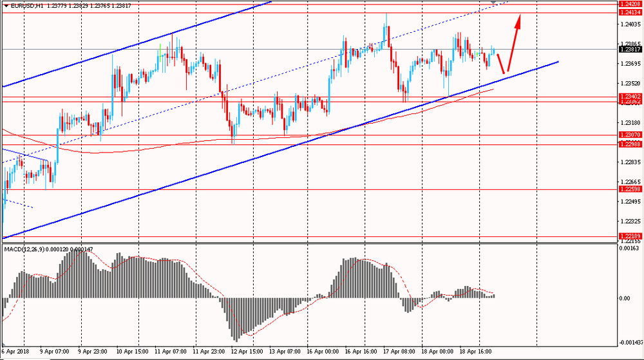The width and height of the screenshot is (644, 360).
Task: Click the triangle icon beside EURUSD,H1 title
Action: 6,6
